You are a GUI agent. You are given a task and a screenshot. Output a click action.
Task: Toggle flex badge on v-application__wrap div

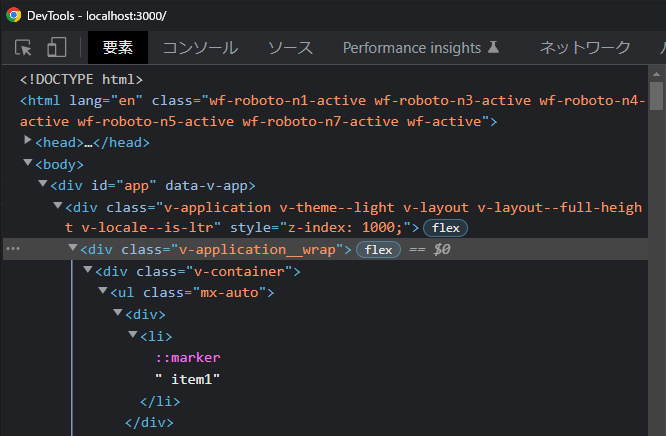[378, 250]
